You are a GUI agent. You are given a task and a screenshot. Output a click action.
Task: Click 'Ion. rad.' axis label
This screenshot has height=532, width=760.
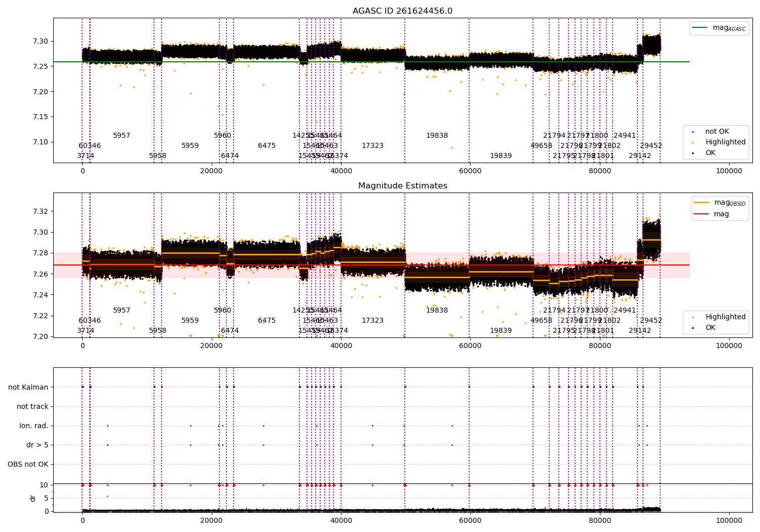34,426
